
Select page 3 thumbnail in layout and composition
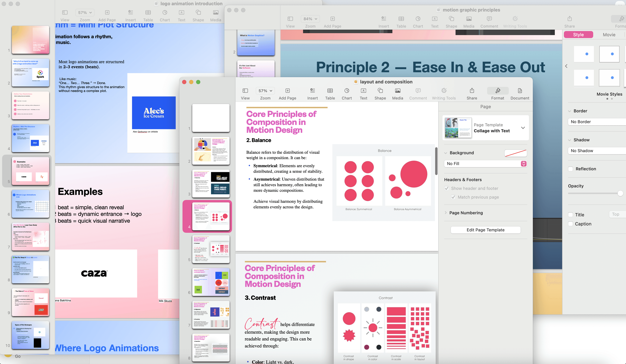(211, 183)
